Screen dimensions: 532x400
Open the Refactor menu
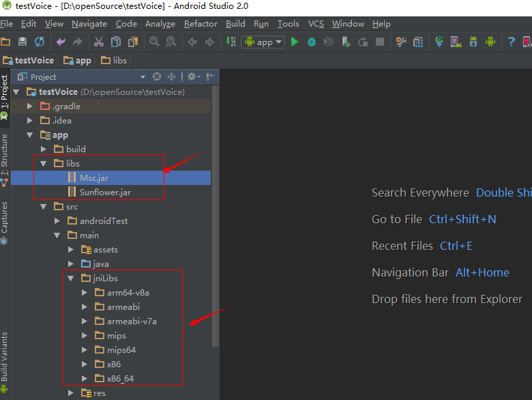201,24
